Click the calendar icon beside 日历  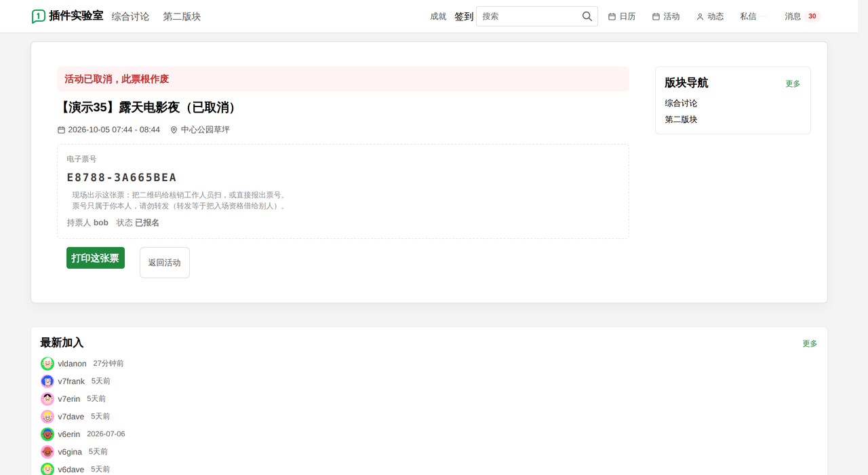click(612, 16)
